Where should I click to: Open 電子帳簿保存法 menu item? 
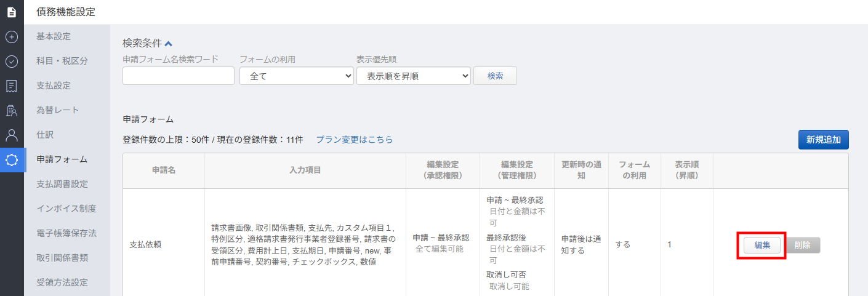tap(66, 233)
